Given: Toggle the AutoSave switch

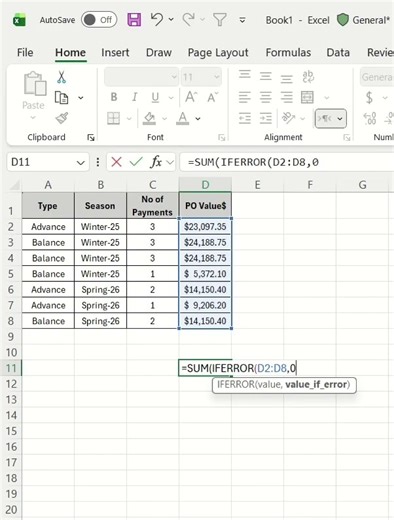Looking at the screenshot, I should 99,20.
